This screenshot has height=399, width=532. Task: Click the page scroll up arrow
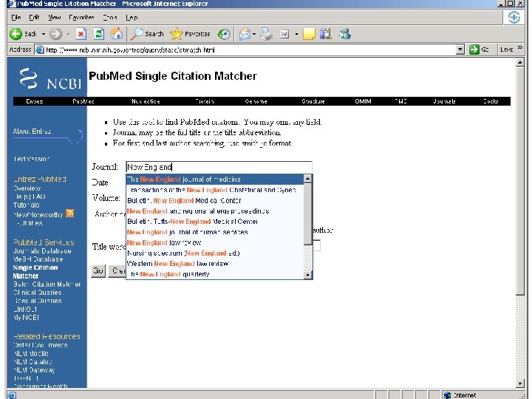(x=520, y=62)
